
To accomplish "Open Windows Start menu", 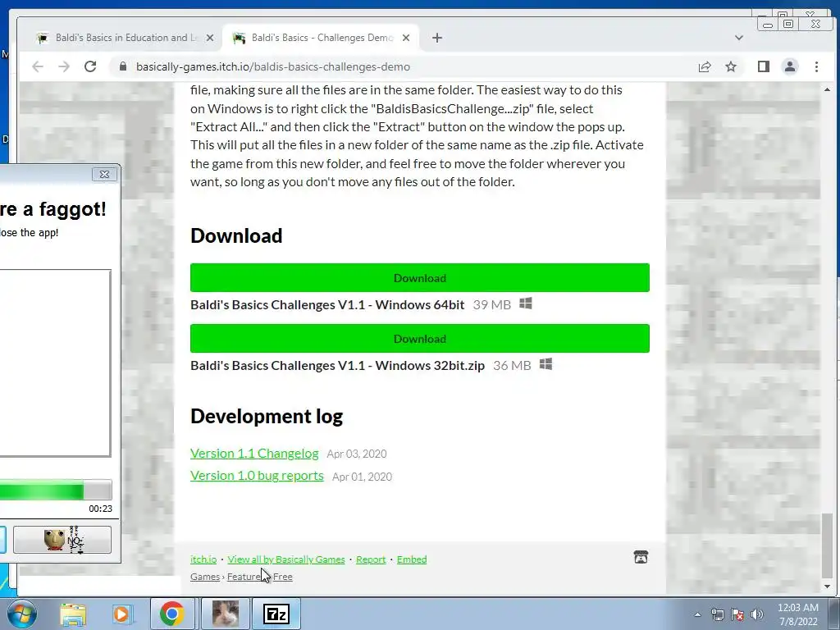I will 21,614.
